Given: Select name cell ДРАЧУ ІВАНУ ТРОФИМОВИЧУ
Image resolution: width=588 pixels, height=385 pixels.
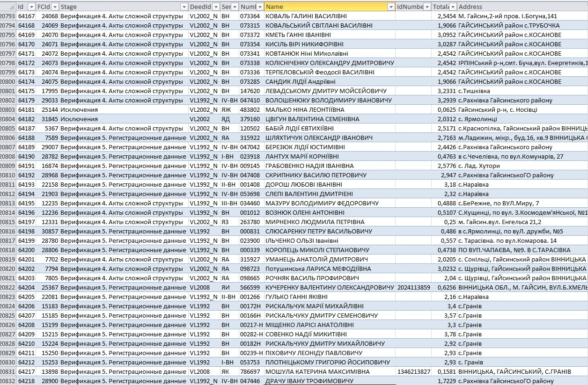Looking at the screenshot, I should tap(330, 381).
